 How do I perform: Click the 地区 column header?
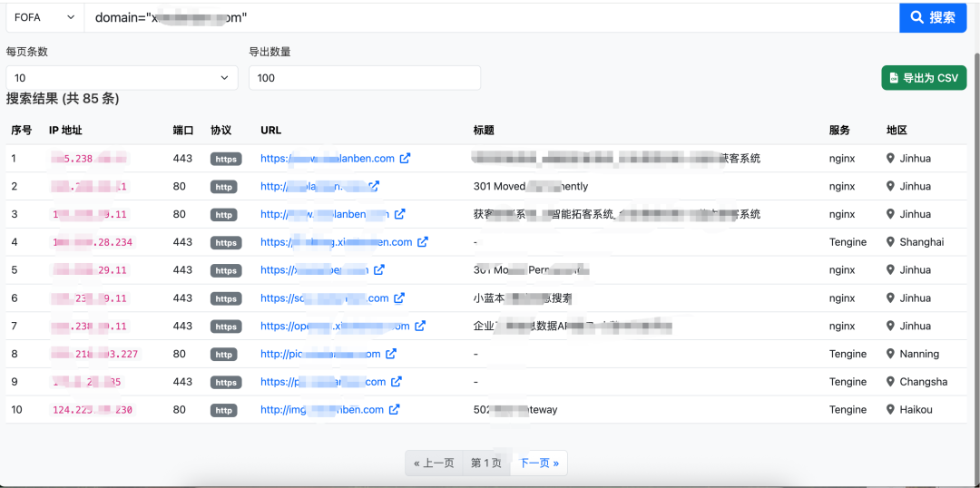pos(897,131)
